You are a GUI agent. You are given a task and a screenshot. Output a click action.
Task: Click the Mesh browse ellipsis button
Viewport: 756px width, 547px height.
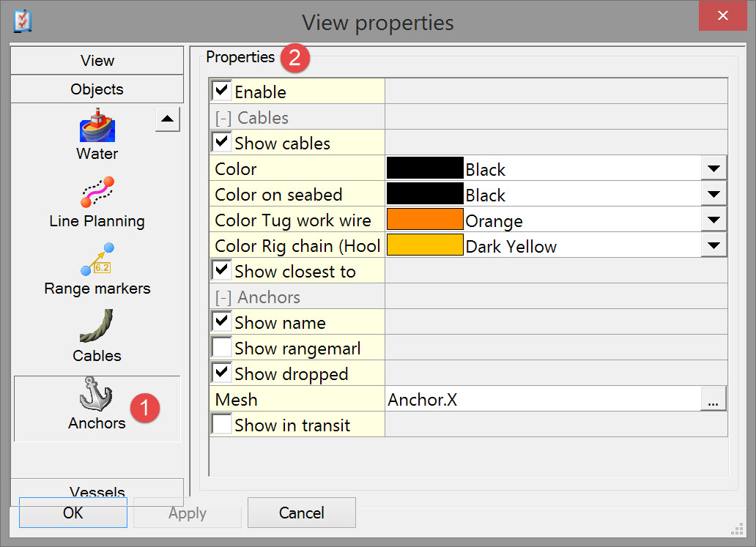[714, 400]
